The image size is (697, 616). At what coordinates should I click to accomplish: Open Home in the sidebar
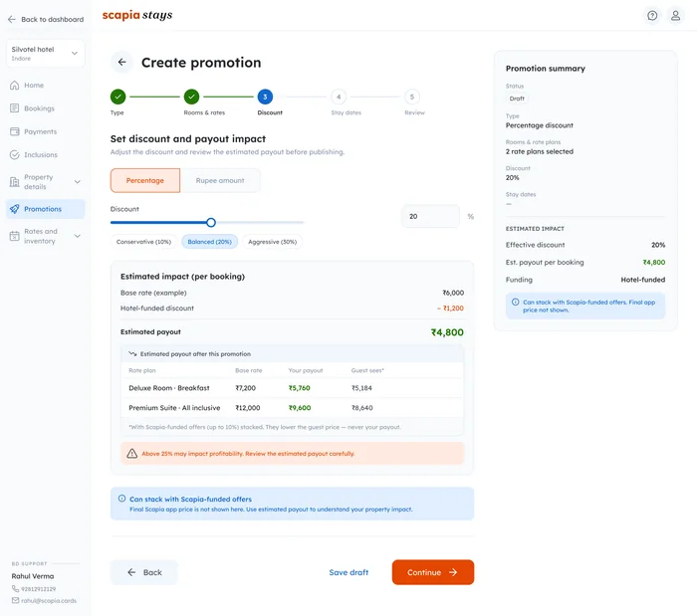click(x=46, y=85)
